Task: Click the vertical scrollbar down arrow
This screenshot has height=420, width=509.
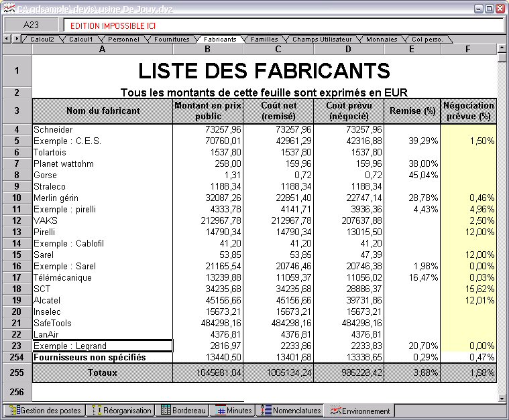Action: click(502, 398)
